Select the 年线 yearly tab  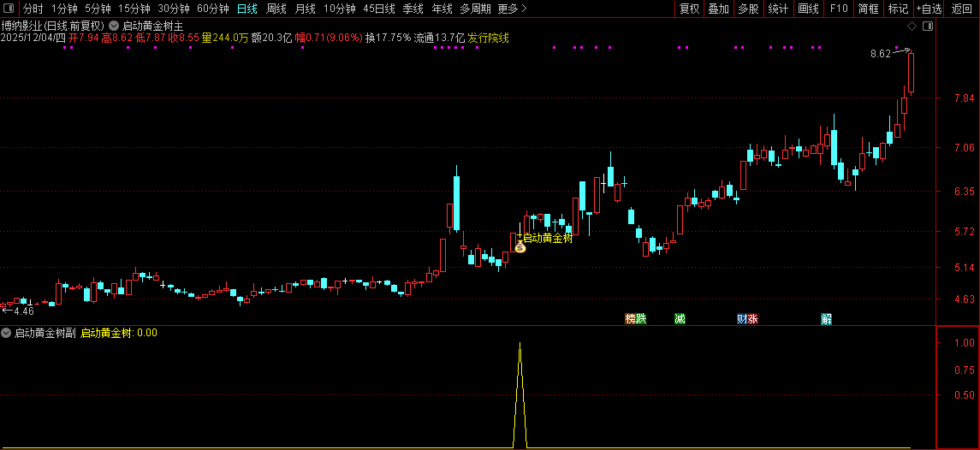pos(442,9)
